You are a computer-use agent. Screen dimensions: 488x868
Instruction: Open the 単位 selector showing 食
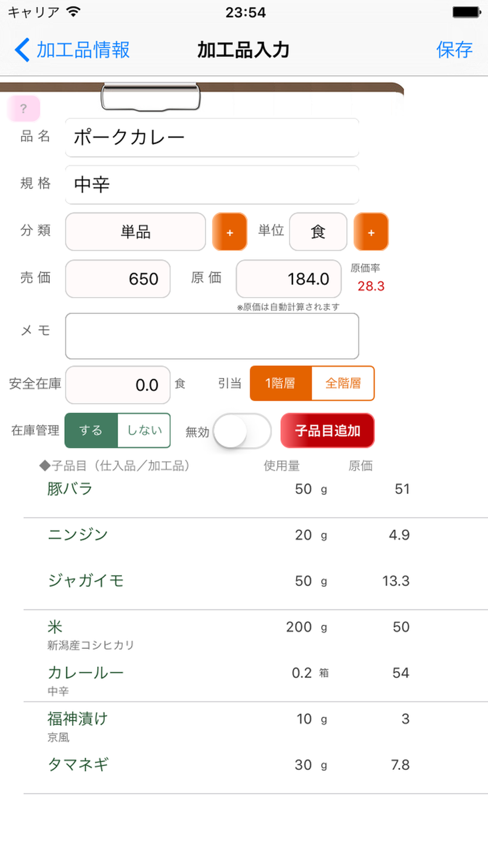pos(318,232)
